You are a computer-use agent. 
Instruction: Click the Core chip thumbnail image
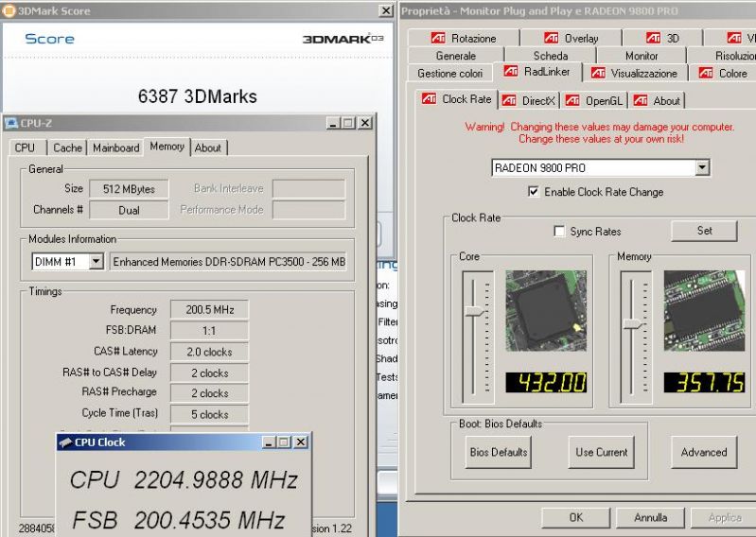(546, 311)
